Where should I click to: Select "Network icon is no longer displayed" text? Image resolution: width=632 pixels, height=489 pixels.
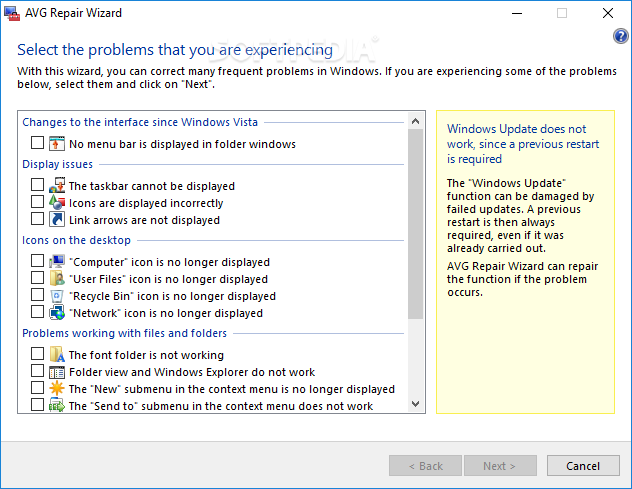pyautogui.click(x=166, y=313)
